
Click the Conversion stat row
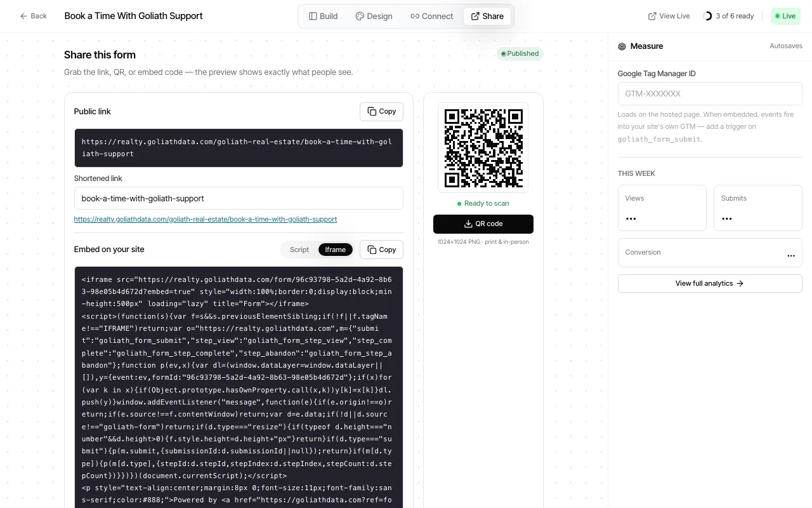tap(710, 252)
